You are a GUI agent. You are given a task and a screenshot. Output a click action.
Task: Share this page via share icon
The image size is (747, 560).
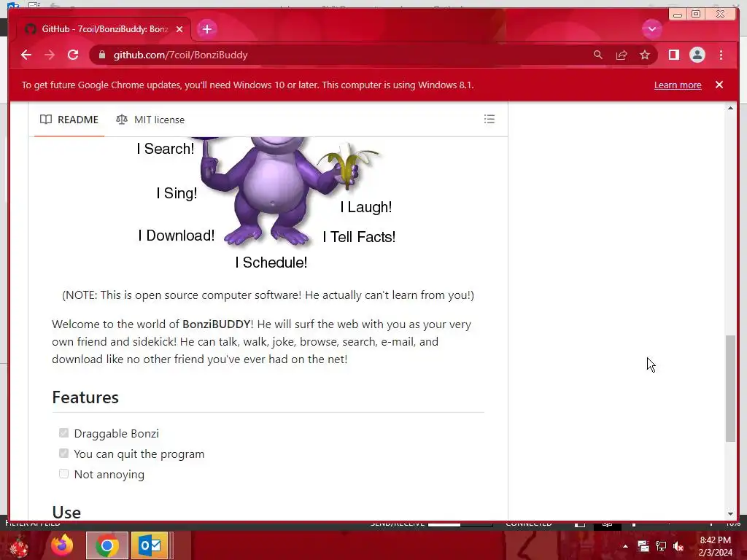click(622, 55)
